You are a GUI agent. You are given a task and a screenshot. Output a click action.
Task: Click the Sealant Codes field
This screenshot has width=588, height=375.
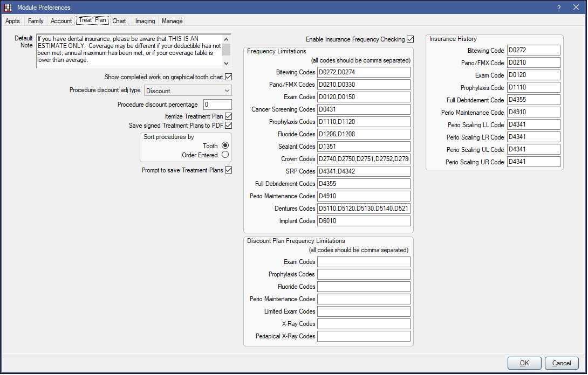tap(364, 147)
